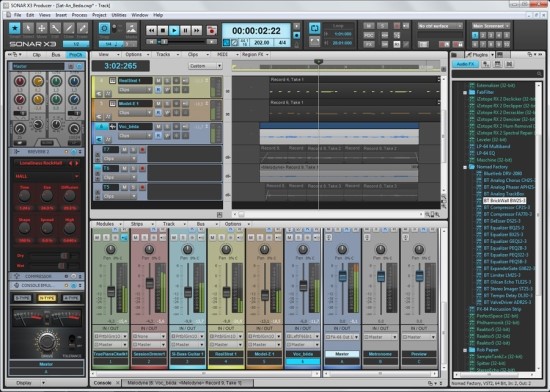550x392 pixels.
Task: Click the Marks landmark icon
Action: (131, 28)
